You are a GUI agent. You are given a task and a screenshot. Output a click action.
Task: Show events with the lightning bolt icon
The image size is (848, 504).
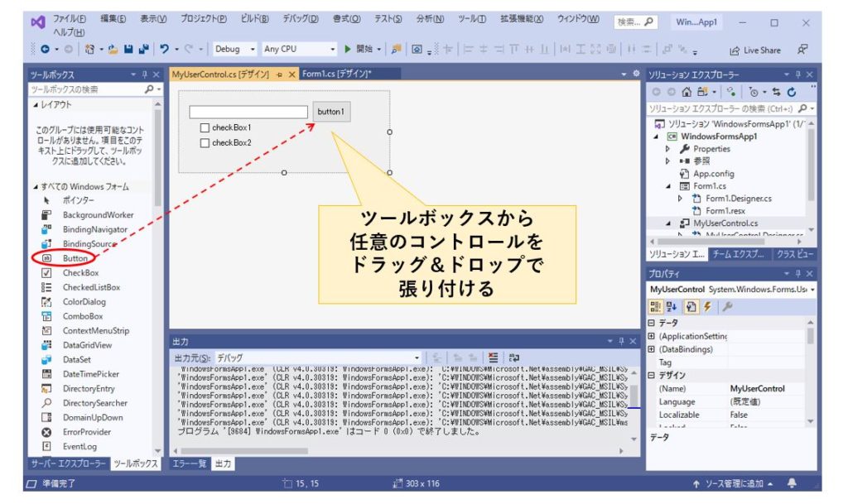pyautogui.click(x=707, y=307)
